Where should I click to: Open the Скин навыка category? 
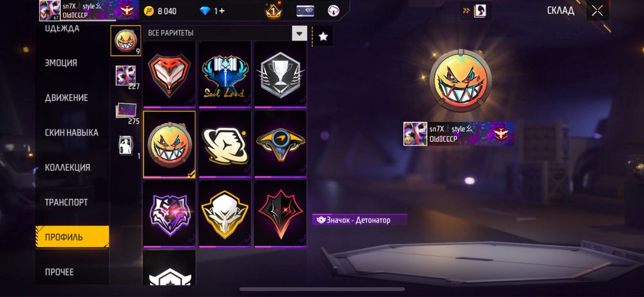(71, 133)
